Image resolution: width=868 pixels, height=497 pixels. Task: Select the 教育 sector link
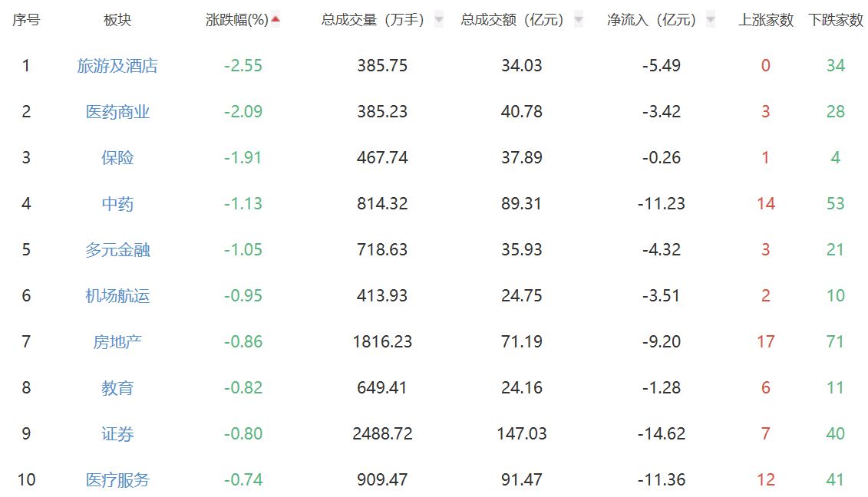click(117, 388)
